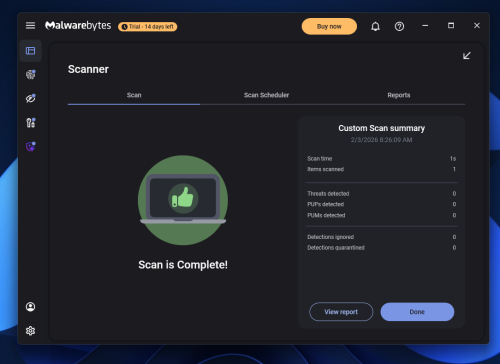The image size is (500, 364).
Task: Click the Buy now button
Action: coord(329,26)
